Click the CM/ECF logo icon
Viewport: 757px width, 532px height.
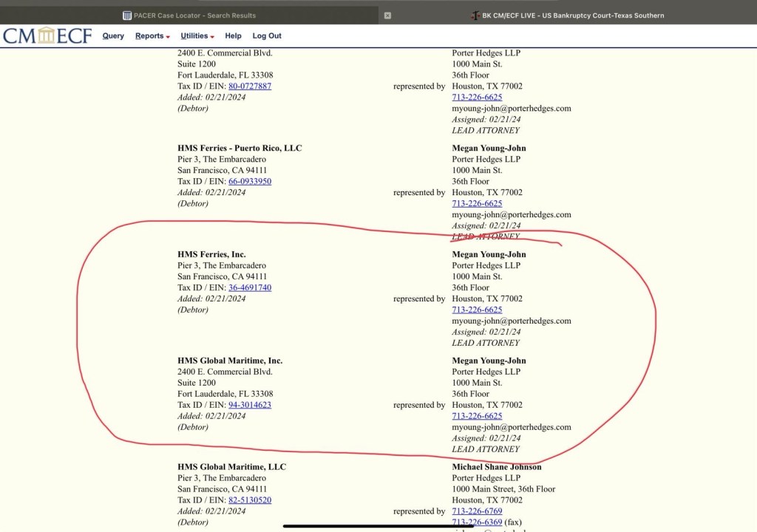point(47,35)
